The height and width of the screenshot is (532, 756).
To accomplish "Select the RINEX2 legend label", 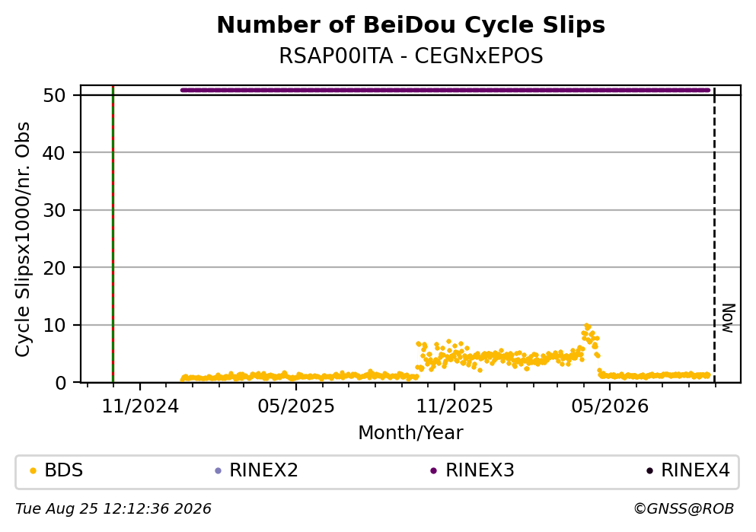I will (x=263, y=470).
